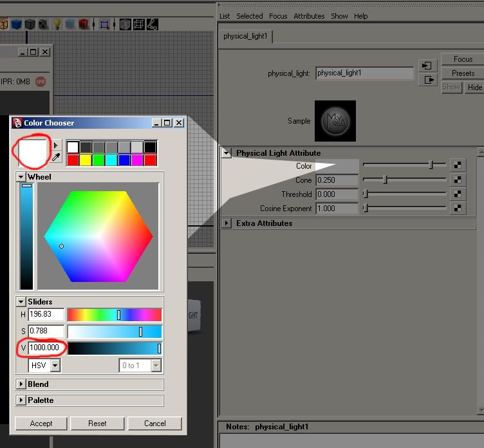Screen dimensions: 484x448
Task: Click the go-to-input-connection arrow icon
Action: 427,66
